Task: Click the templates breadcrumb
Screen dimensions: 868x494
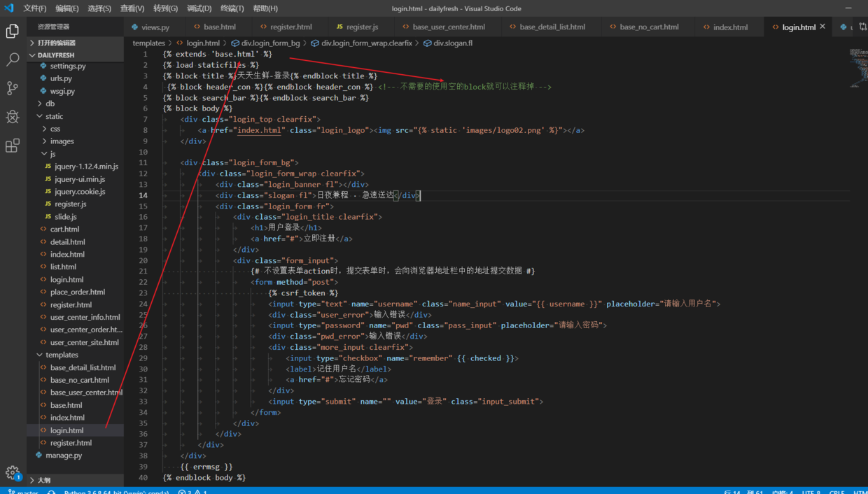Action: point(149,43)
